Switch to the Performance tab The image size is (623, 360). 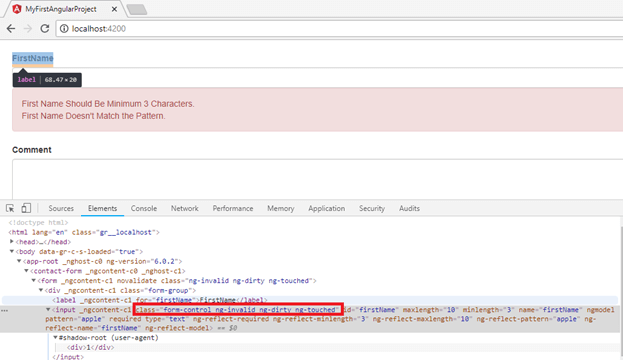click(233, 208)
